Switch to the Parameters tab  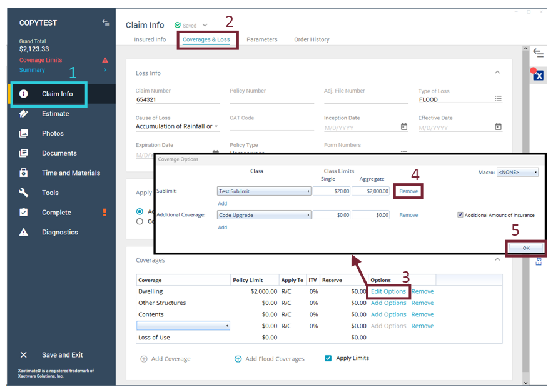pyautogui.click(x=262, y=39)
